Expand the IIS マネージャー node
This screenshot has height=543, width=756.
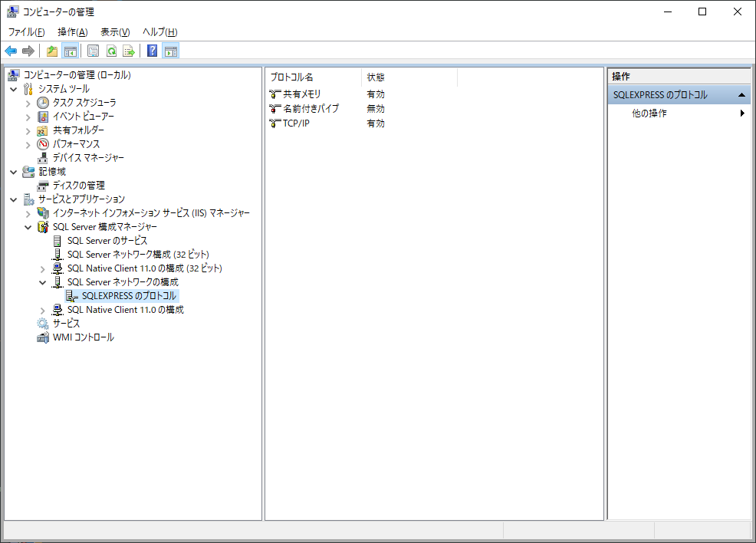pyautogui.click(x=28, y=214)
